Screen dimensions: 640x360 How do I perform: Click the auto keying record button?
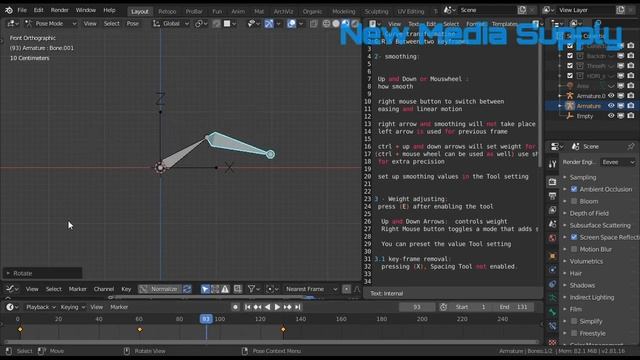point(236,307)
